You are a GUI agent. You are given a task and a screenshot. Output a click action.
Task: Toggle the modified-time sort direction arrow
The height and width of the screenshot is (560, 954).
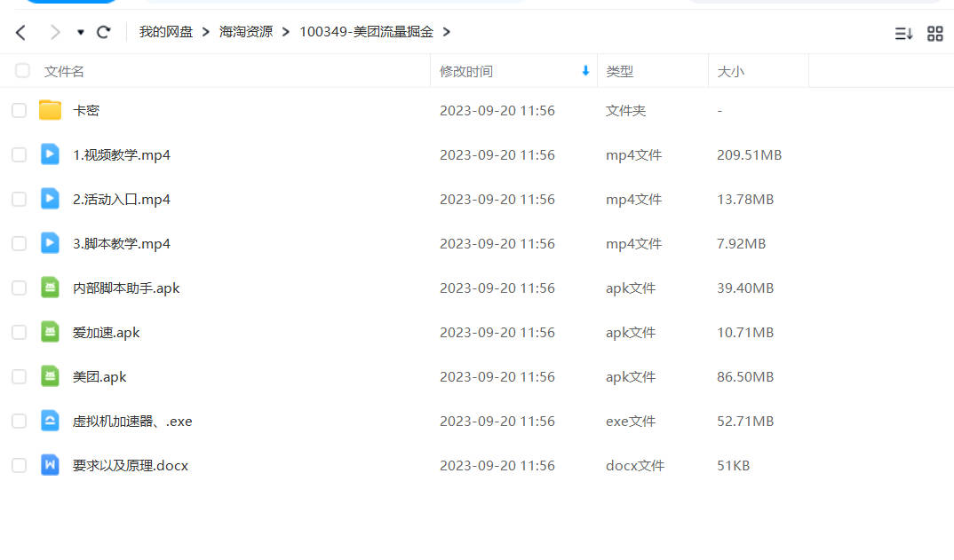tap(585, 71)
